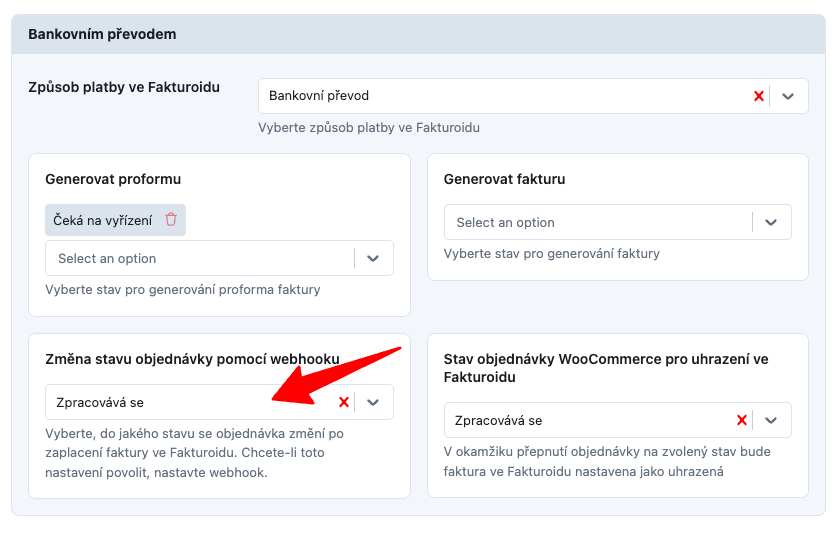Click the Generovat fakturu heading
The image size is (836, 534).
(x=504, y=179)
